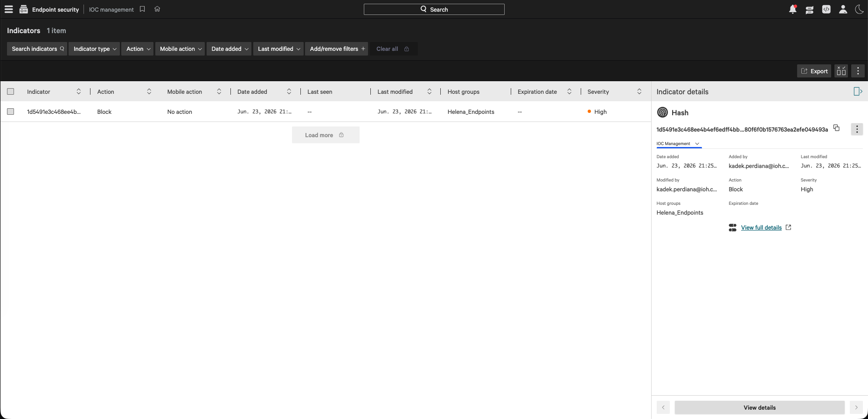The width and height of the screenshot is (868, 419).
Task: Tick the 1d5491e3c468ee4b row checkbox
Action: point(11,112)
